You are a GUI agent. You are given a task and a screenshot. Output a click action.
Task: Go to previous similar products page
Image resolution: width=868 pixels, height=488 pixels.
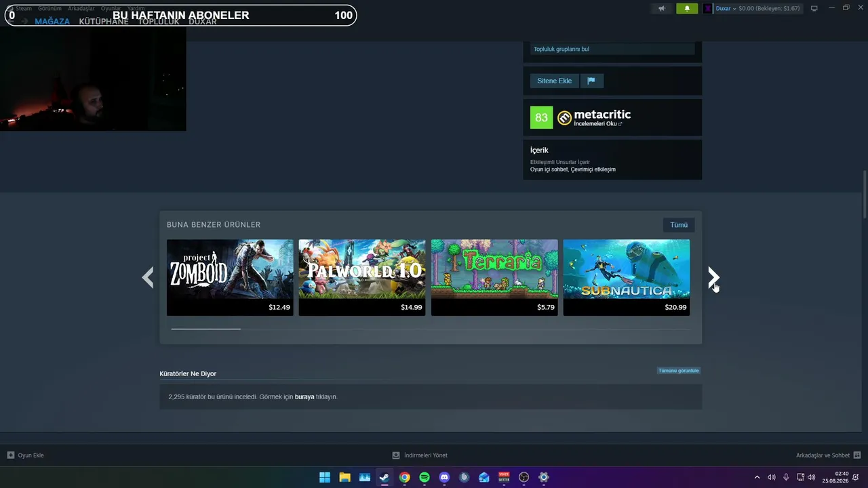click(x=148, y=277)
